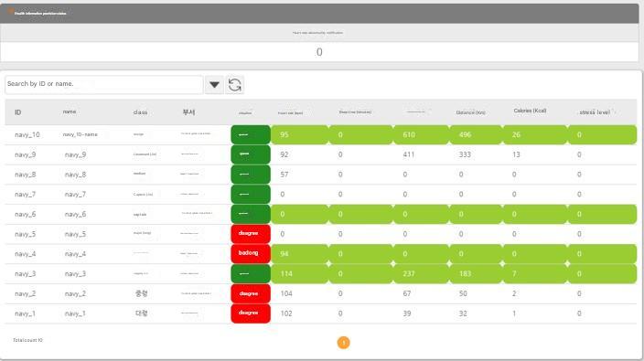Click value 67 in navy_2 row

coord(406,293)
